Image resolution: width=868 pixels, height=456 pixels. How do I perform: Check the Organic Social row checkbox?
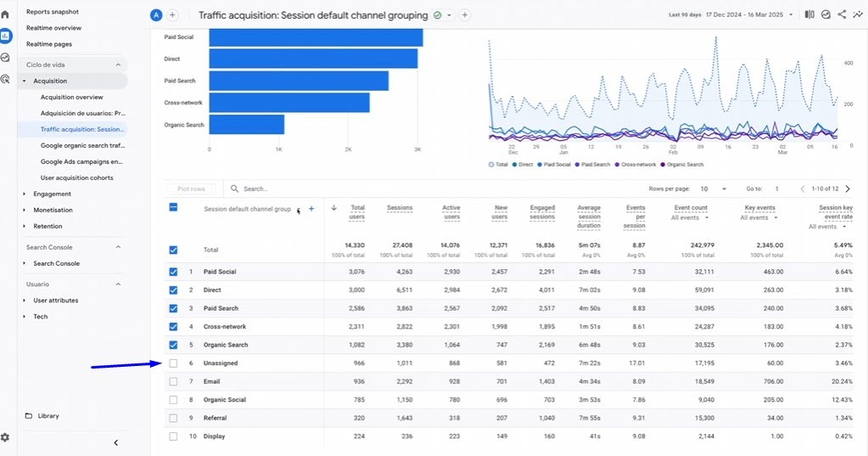173,400
